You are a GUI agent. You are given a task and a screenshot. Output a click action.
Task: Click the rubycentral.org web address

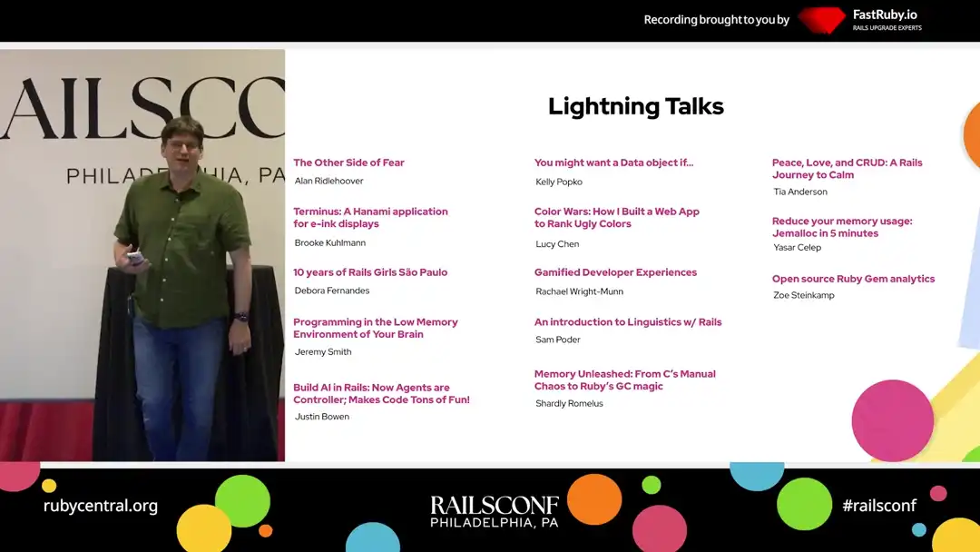[101, 506]
